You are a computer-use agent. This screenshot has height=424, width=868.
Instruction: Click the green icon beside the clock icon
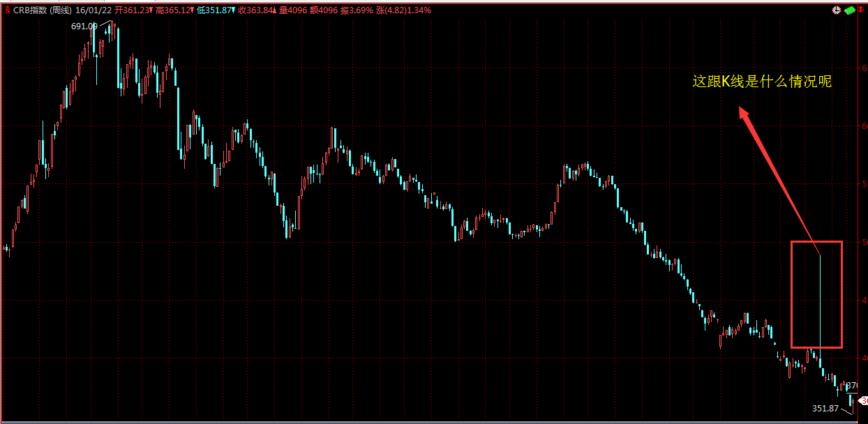[849, 10]
